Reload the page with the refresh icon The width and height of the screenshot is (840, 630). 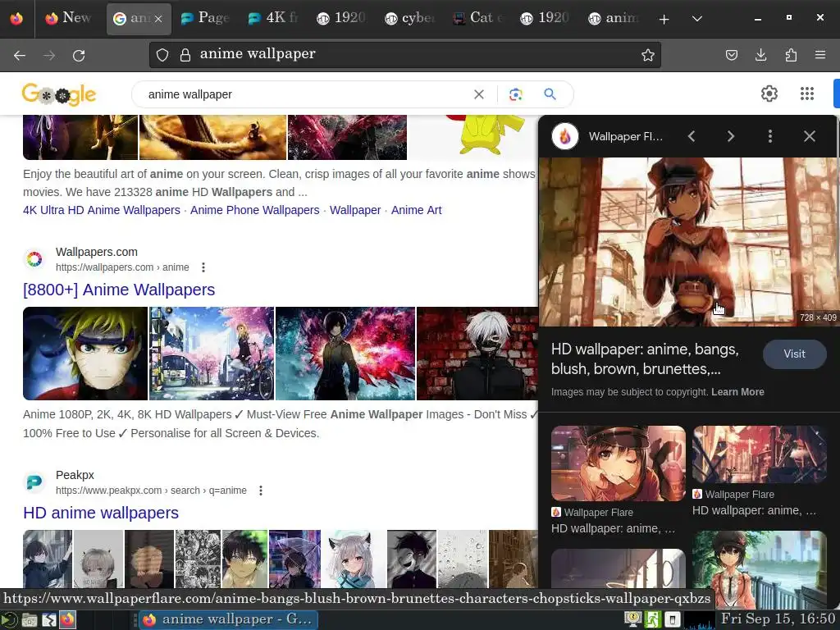pyautogui.click(x=79, y=55)
